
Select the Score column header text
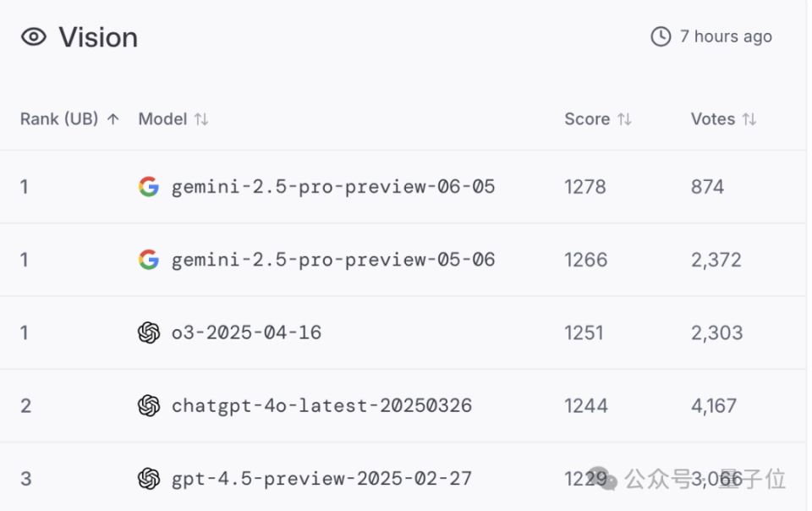(x=587, y=119)
